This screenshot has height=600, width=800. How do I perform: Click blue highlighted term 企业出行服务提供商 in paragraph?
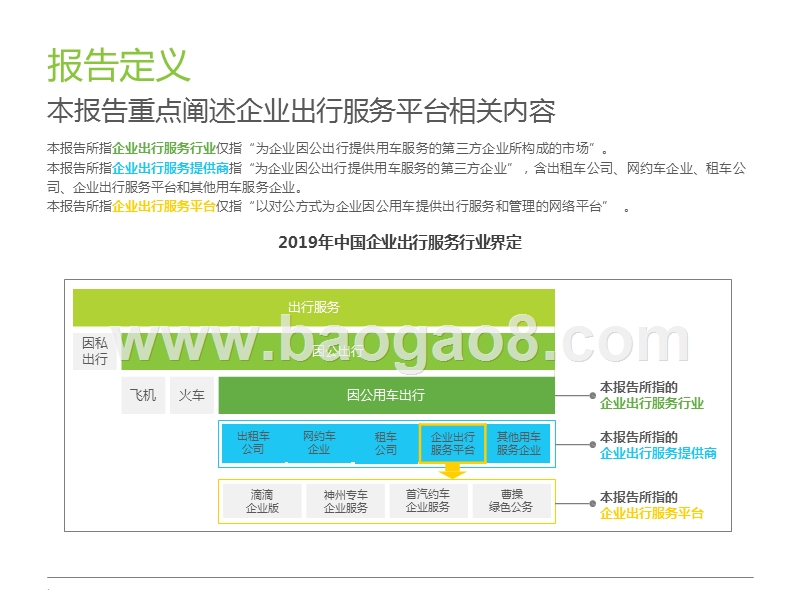tap(170, 168)
